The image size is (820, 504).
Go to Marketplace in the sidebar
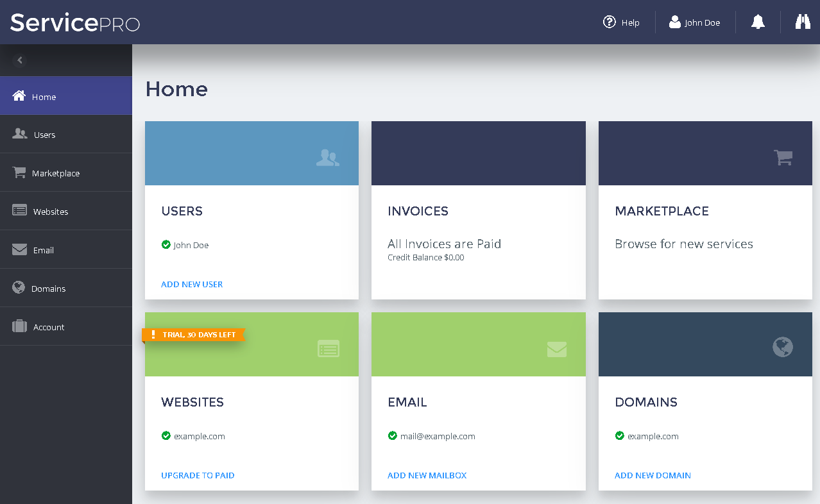tap(55, 173)
